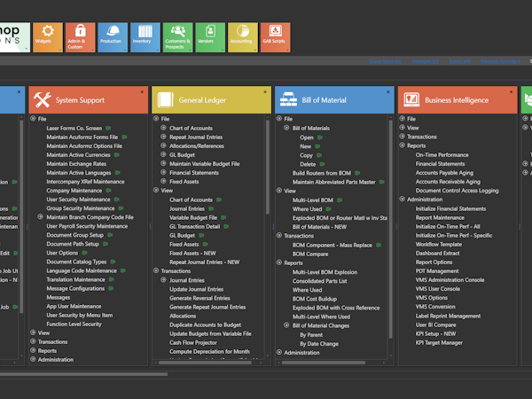Open VMS Administration Console
The image size is (532, 399).
[450, 280]
